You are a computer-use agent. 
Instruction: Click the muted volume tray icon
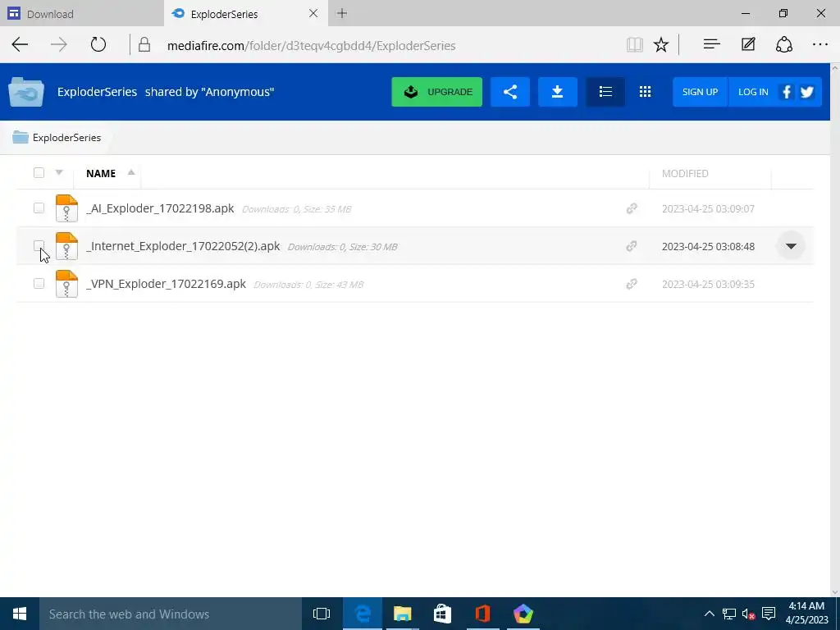pos(748,614)
